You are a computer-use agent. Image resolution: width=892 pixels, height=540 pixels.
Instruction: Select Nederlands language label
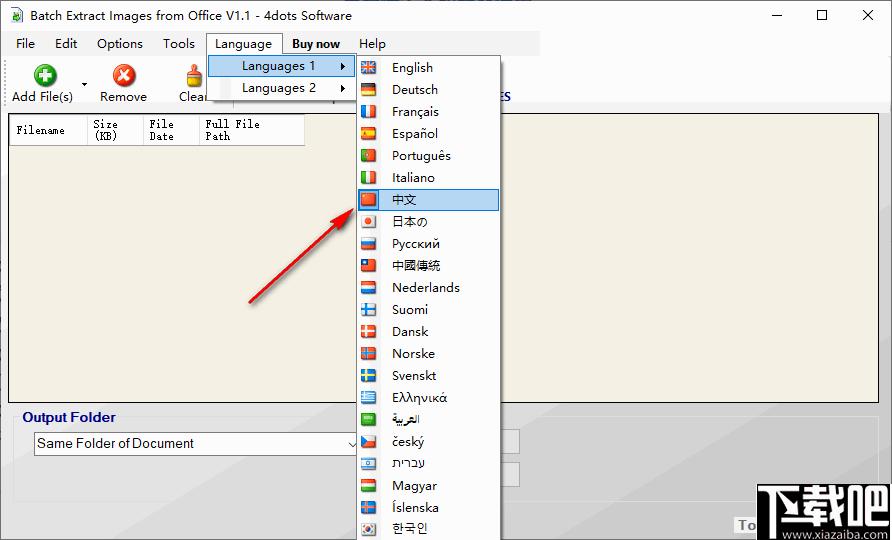(x=426, y=287)
